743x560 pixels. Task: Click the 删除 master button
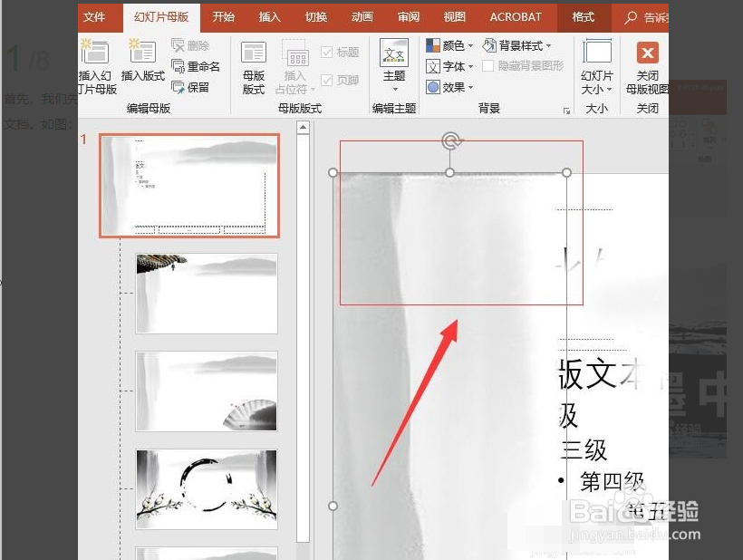tap(190, 45)
